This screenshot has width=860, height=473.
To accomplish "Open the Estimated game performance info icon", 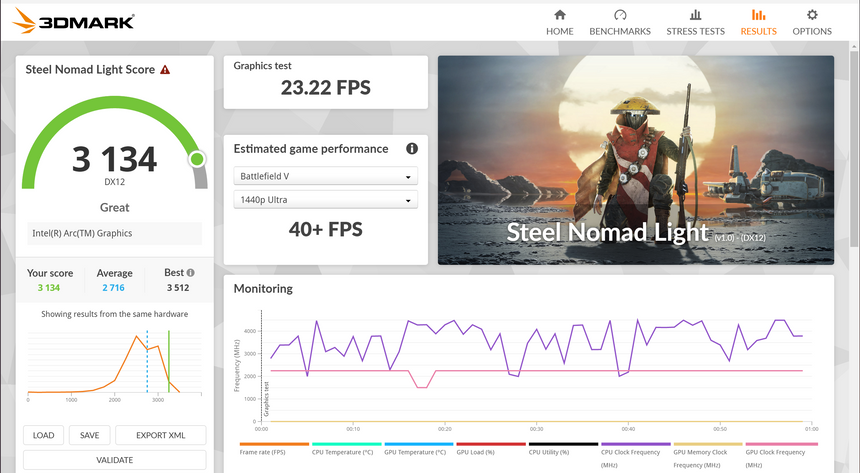I will 411,149.
